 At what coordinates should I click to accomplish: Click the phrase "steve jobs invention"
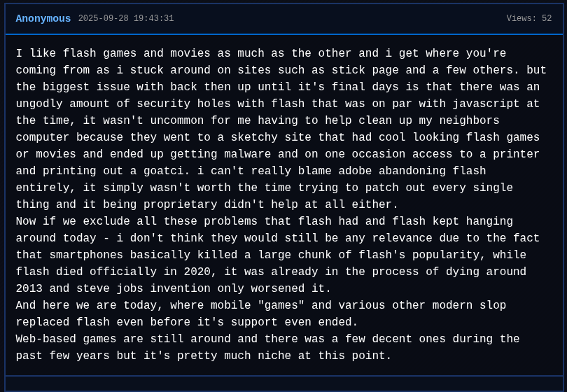coord(143,289)
